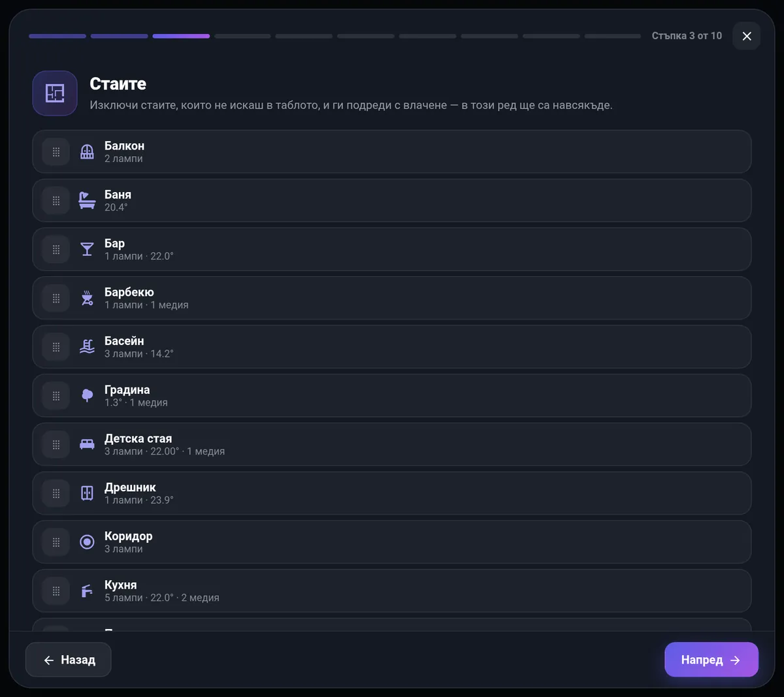Image resolution: width=784 pixels, height=697 pixels.
Task: Click the Барбекю room name
Action: tap(129, 292)
